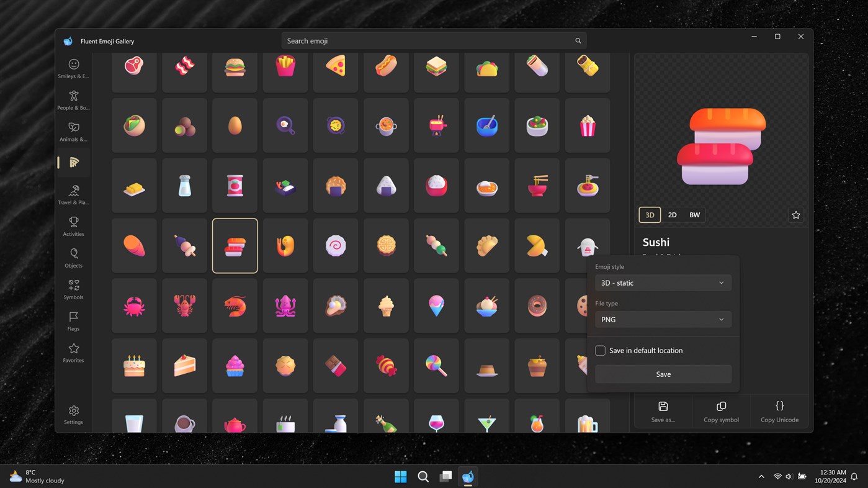The image size is (868, 488).
Task: Click the Save button
Action: (663, 374)
